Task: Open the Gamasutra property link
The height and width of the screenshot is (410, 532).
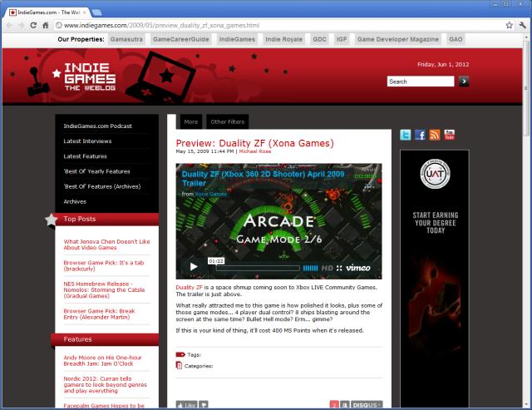Action: coord(126,39)
